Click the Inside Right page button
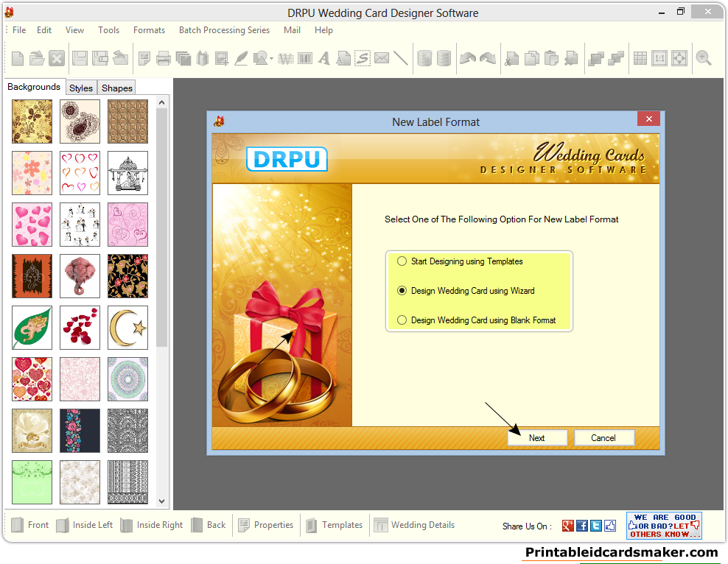The width and height of the screenshot is (728, 564). pos(151,525)
